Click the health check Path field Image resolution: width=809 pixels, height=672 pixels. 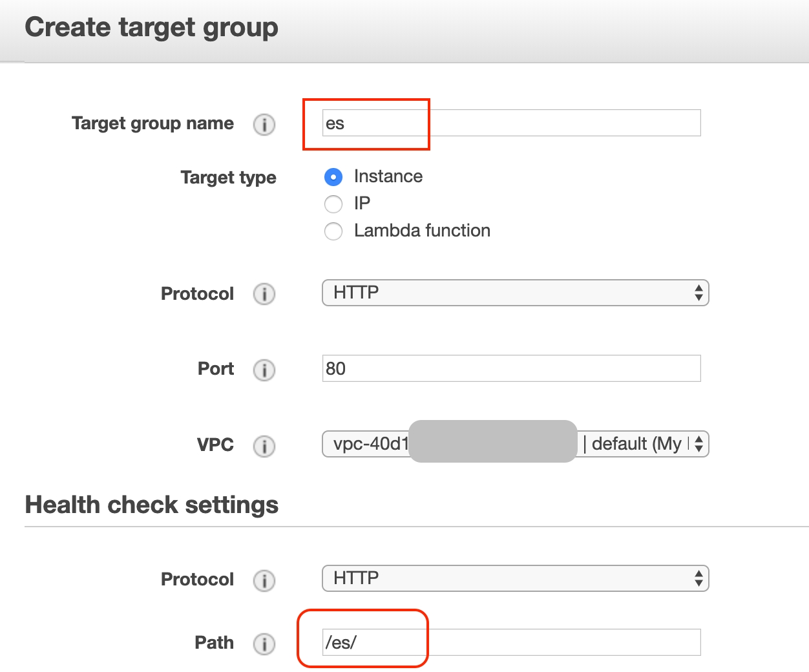[511, 642]
